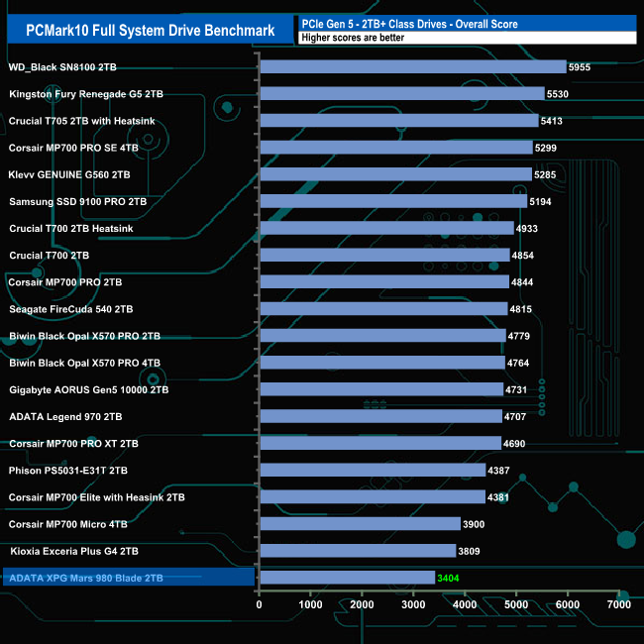644x644 pixels.
Task: Click the 3000 axis label
Action: [x=413, y=604]
